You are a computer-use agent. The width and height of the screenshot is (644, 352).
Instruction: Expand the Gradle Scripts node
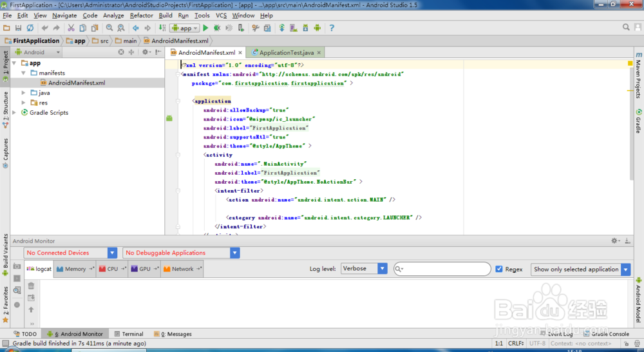click(14, 112)
